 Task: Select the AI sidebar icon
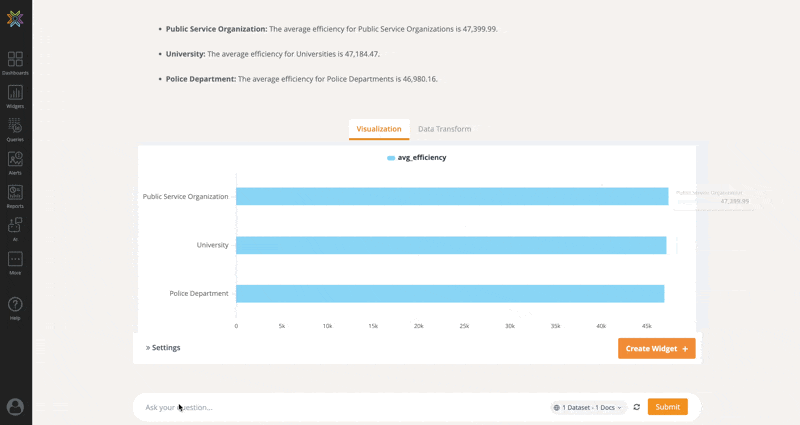tap(15, 226)
